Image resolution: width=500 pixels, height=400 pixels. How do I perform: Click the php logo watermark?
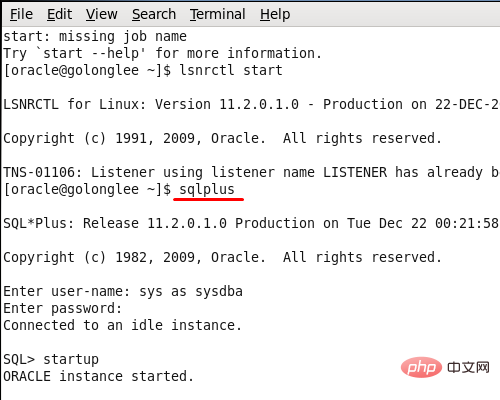pos(421,367)
